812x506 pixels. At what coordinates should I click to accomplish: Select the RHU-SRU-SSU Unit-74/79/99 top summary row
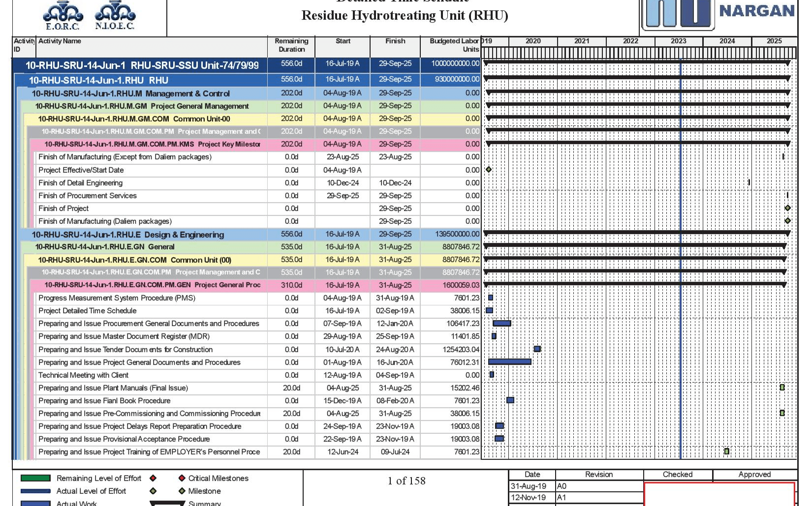pos(247,64)
